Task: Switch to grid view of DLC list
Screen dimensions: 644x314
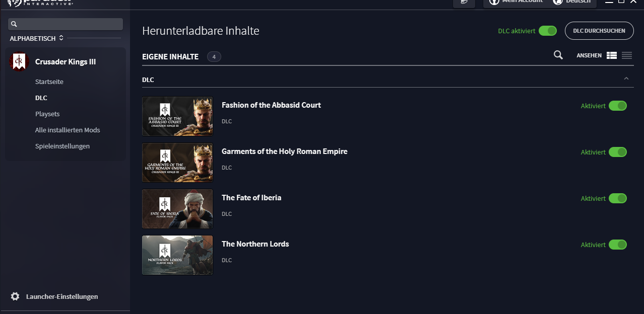Action: 611,55
